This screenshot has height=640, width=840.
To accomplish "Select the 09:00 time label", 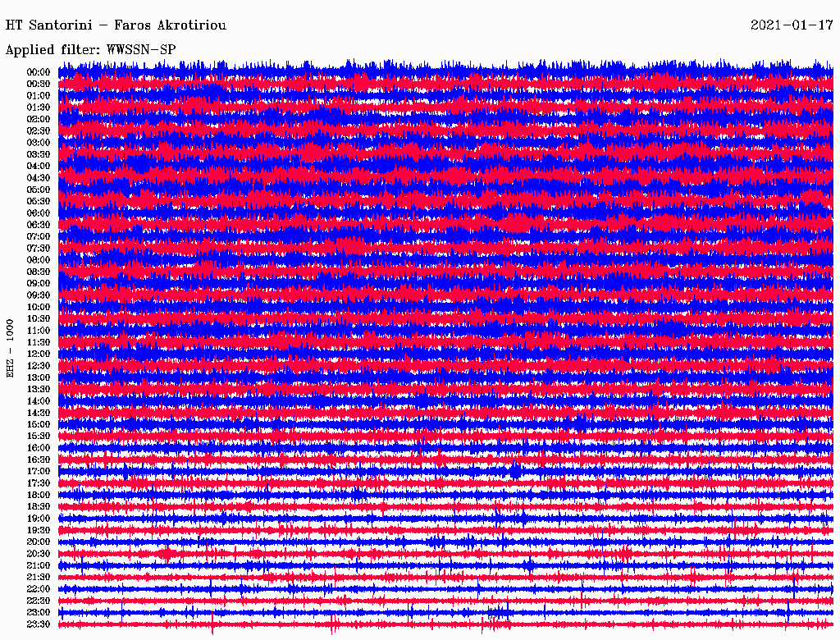I will pyautogui.click(x=39, y=284).
